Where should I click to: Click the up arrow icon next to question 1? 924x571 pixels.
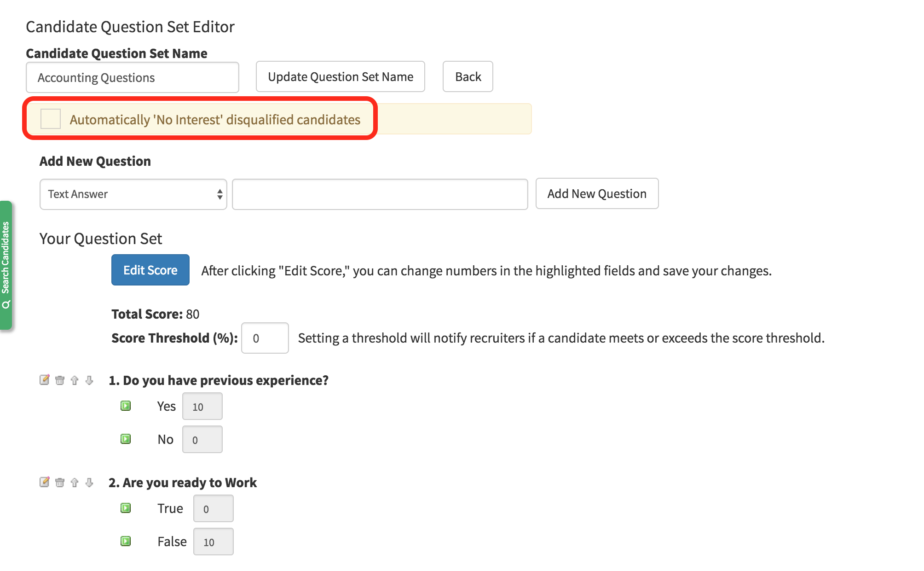(x=75, y=380)
